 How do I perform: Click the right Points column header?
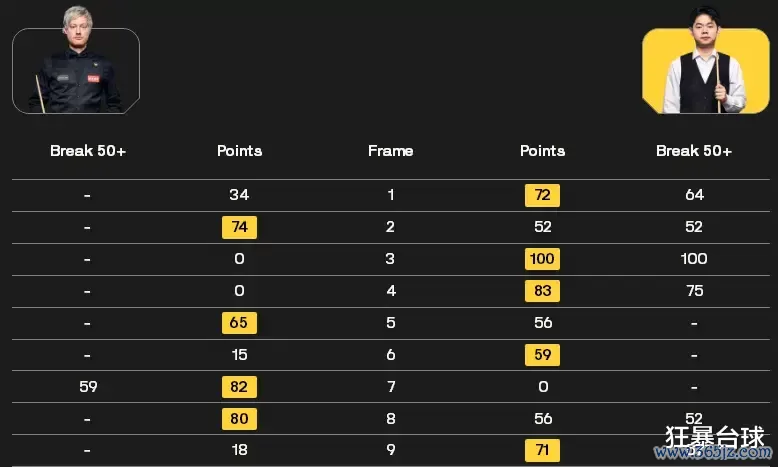542,151
